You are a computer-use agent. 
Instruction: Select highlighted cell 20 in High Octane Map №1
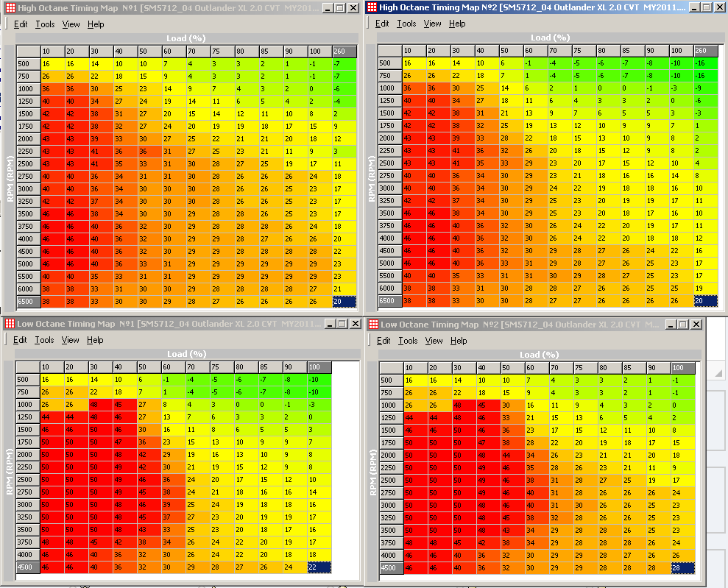tap(344, 302)
